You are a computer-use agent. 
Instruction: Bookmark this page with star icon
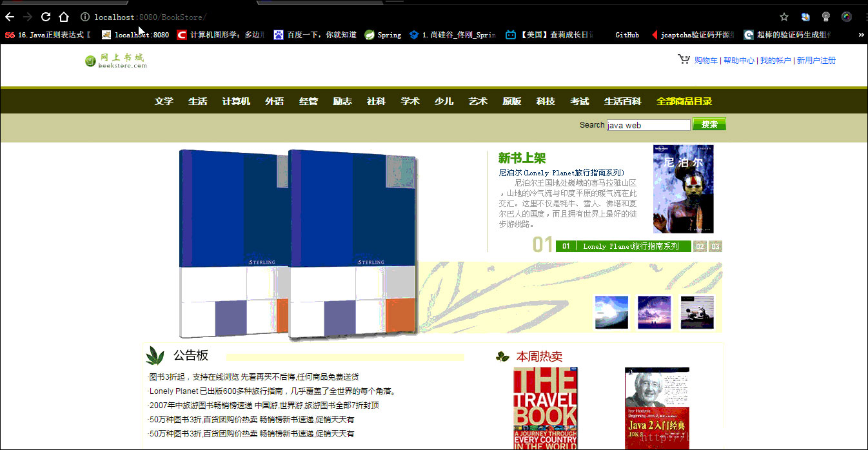click(784, 17)
